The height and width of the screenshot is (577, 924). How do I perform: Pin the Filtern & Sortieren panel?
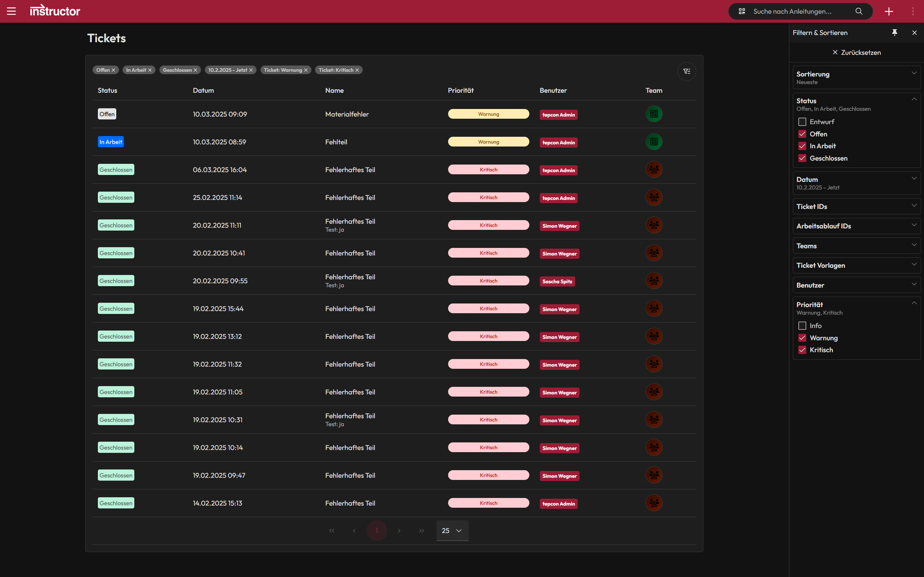click(x=895, y=32)
